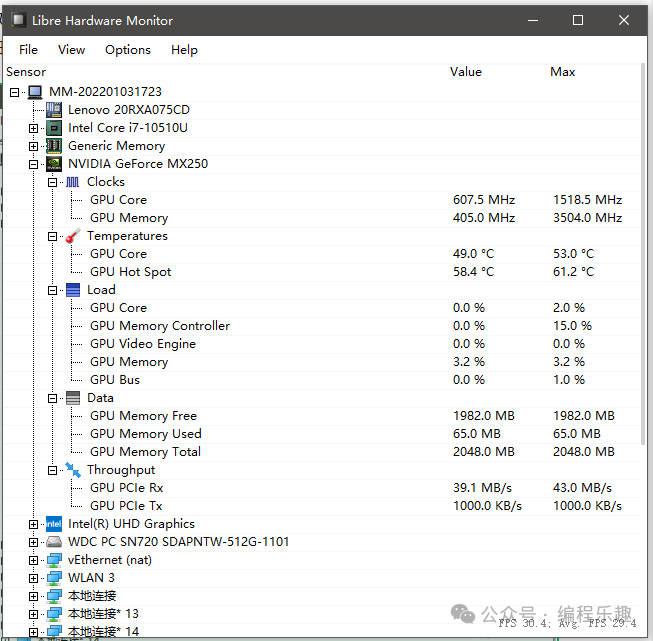Click the Sensor column header
The width and height of the screenshot is (653, 641).
coord(26,72)
